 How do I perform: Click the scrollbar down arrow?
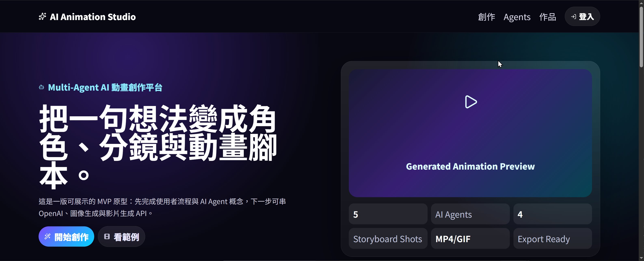pos(641,258)
